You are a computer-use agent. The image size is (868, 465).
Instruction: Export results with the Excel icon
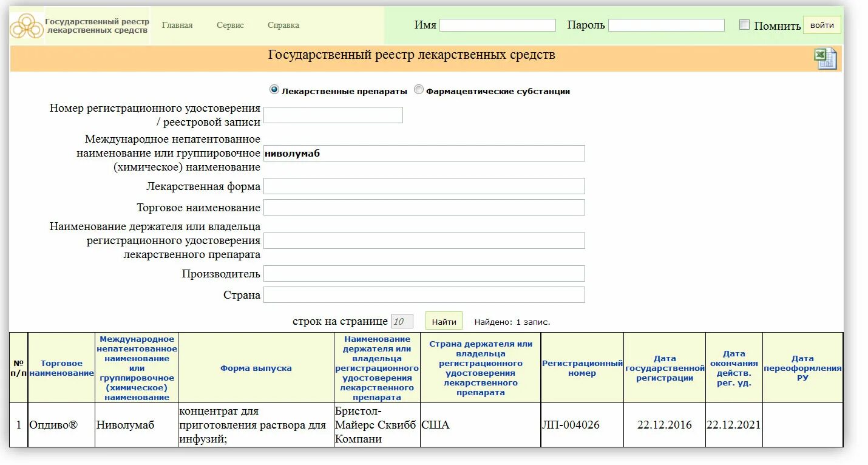tap(826, 58)
